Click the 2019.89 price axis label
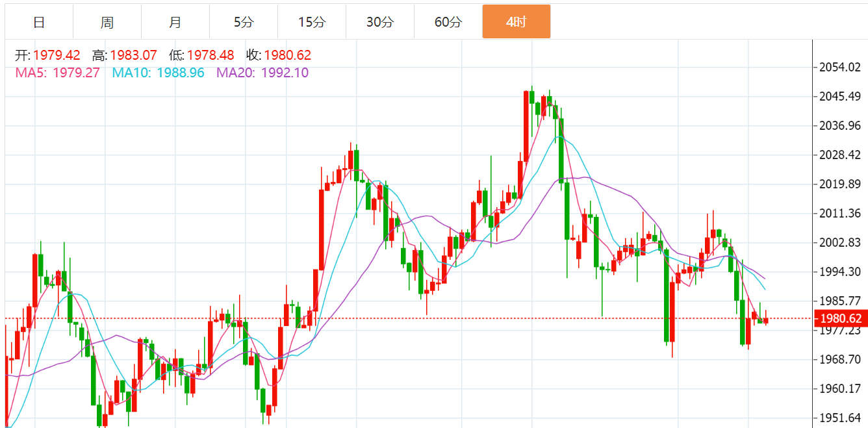The image size is (868, 428). [x=841, y=184]
